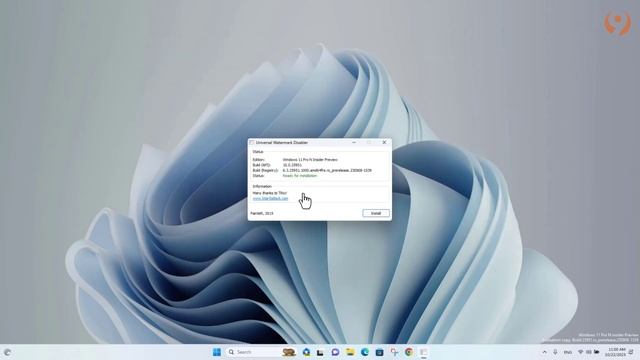Open the brown animal icon beside Search
This screenshot has width=640, height=360.
(x=289, y=352)
